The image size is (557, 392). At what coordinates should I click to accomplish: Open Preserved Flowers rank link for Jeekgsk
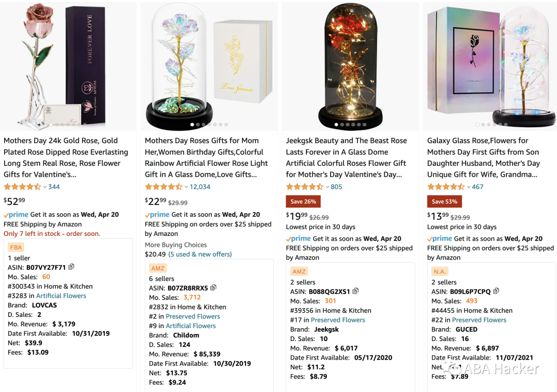338,320
